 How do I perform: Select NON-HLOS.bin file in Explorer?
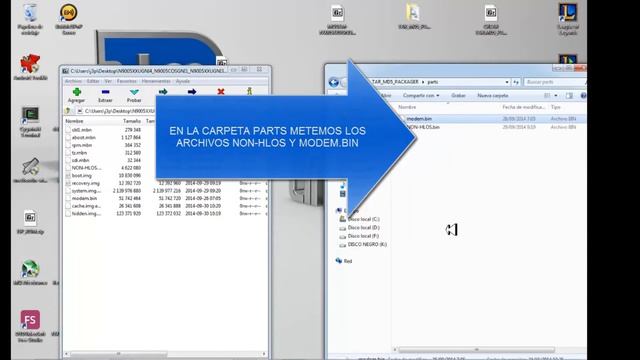point(424,127)
